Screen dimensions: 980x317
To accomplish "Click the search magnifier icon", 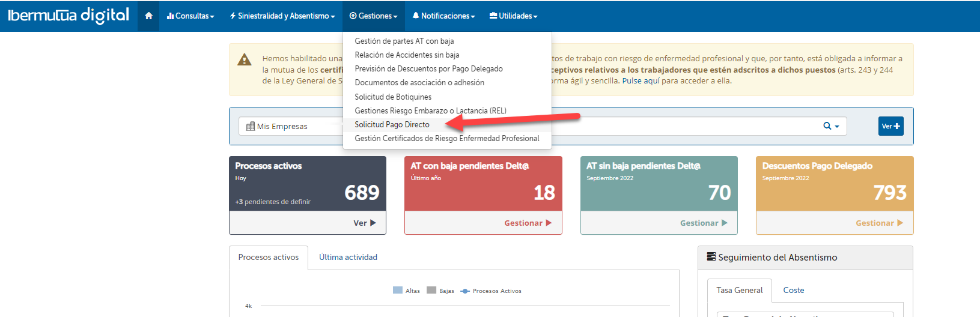I will click(x=827, y=126).
